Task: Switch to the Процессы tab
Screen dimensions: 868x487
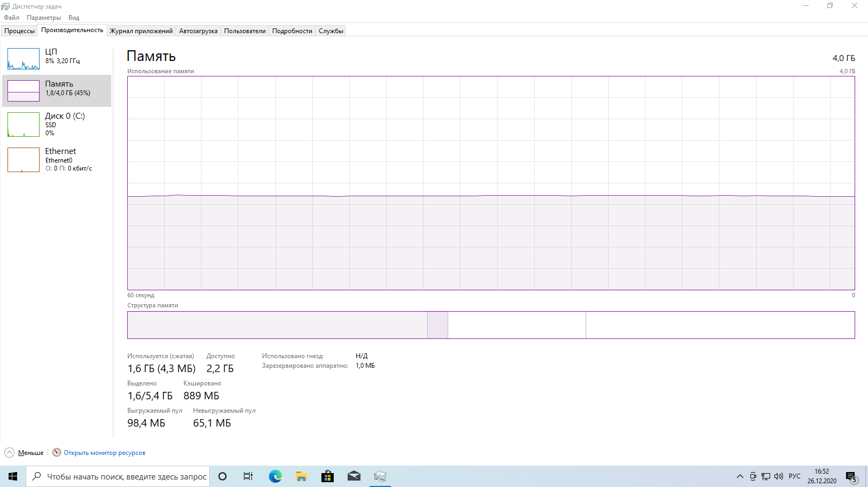Action: click(19, 31)
